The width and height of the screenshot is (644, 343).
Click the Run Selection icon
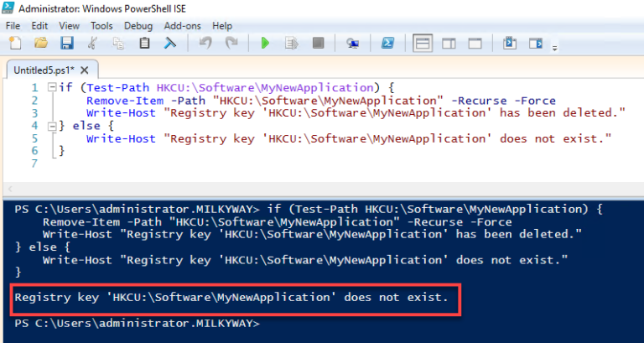[292, 43]
